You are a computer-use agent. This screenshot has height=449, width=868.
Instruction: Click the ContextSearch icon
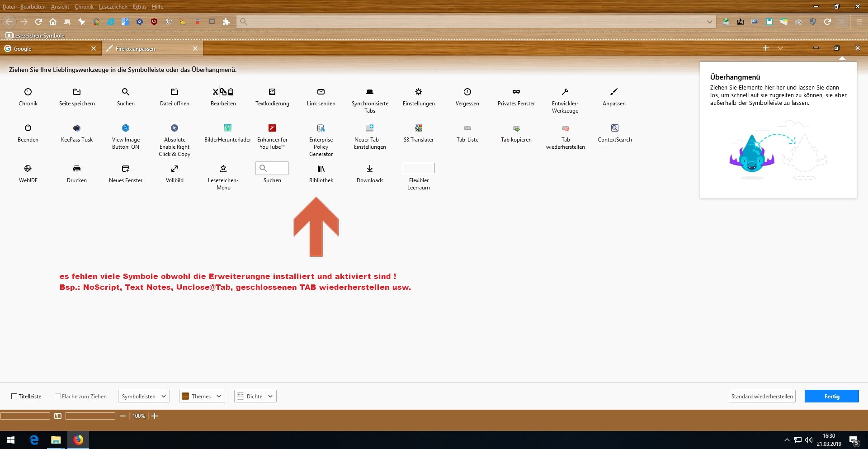click(615, 128)
